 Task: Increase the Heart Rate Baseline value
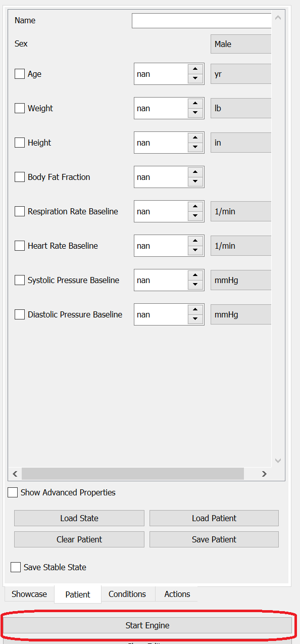pyautogui.click(x=195, y=241)
